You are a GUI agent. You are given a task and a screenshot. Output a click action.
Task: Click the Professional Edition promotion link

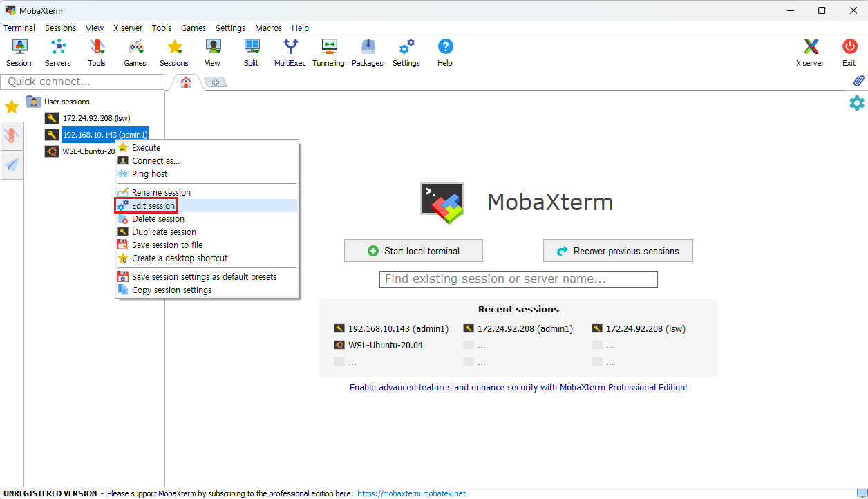(518, 388)
